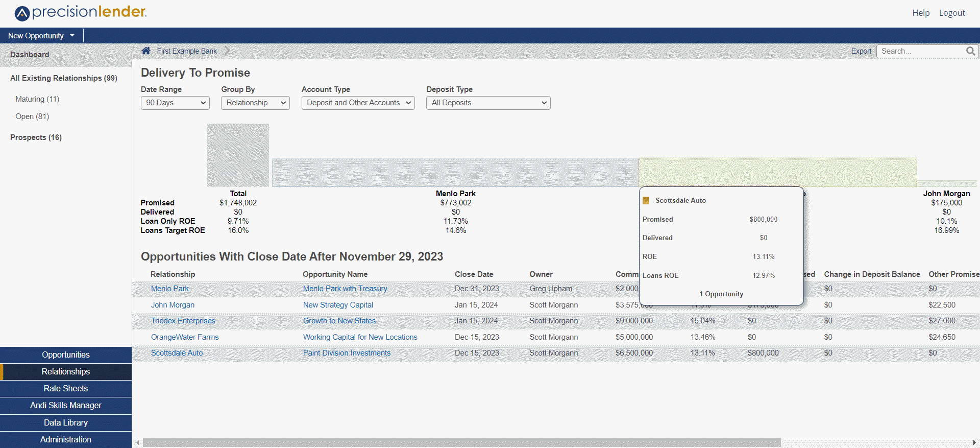
Task: Click the $1,748,002 Total promised value
Action: point(238,203)
